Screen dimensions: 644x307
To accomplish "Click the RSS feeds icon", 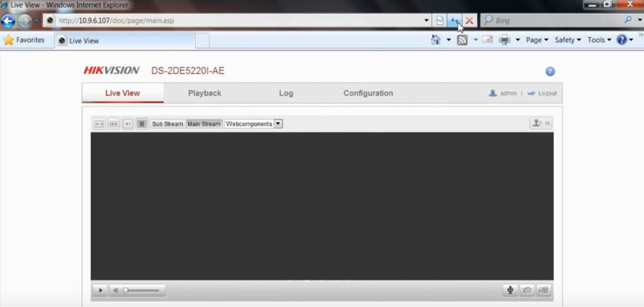I will click(463, 40).
